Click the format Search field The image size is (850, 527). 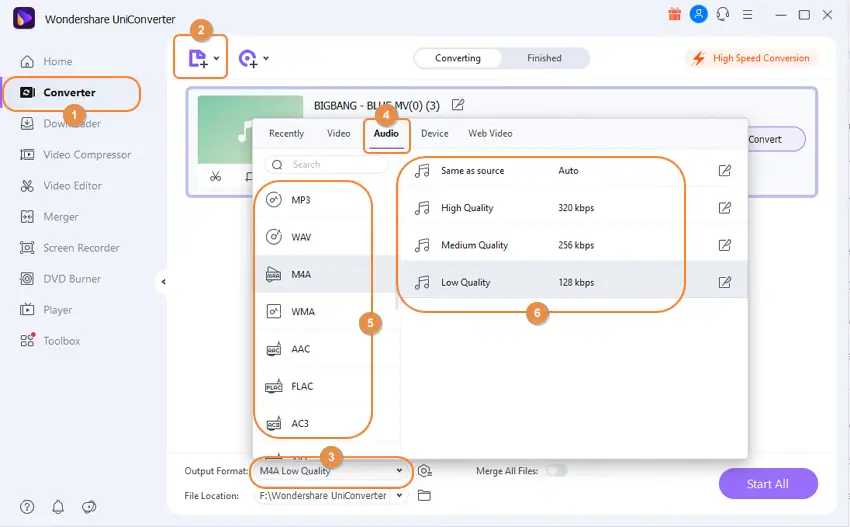[x=326, y=164]
